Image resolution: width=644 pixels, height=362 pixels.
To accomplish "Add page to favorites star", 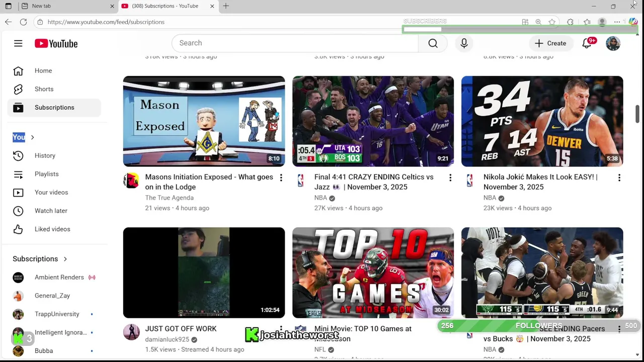I will click(x=552, y=22).
